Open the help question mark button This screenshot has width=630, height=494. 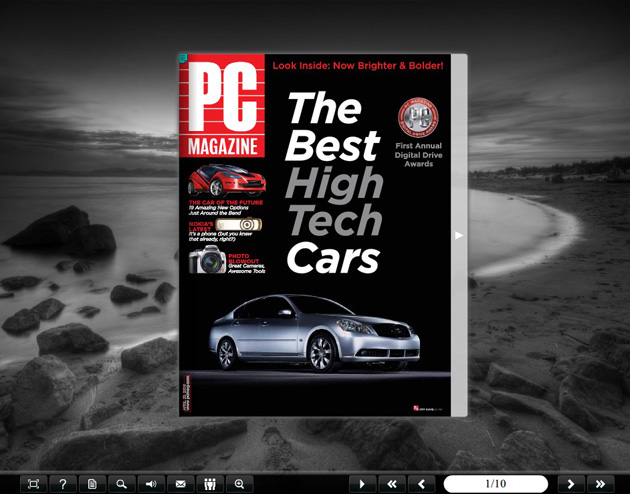pyautogui.click(x=63, y=484)
